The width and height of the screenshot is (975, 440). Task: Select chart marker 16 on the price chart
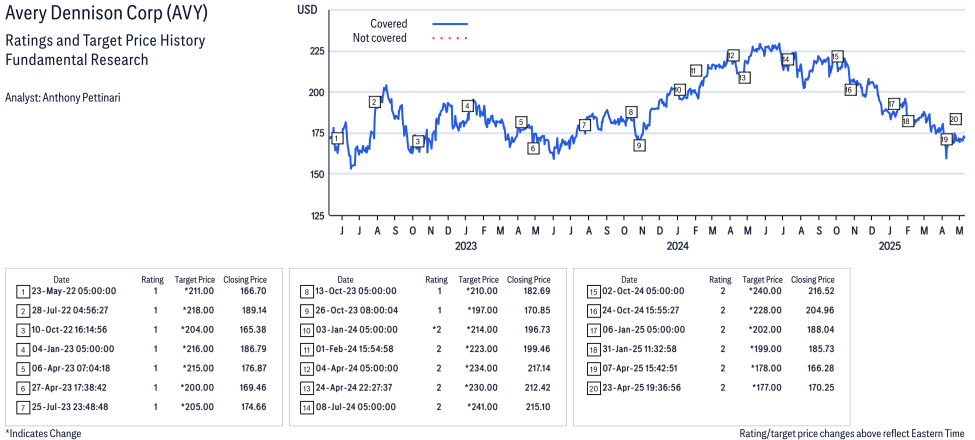[850, 89]
